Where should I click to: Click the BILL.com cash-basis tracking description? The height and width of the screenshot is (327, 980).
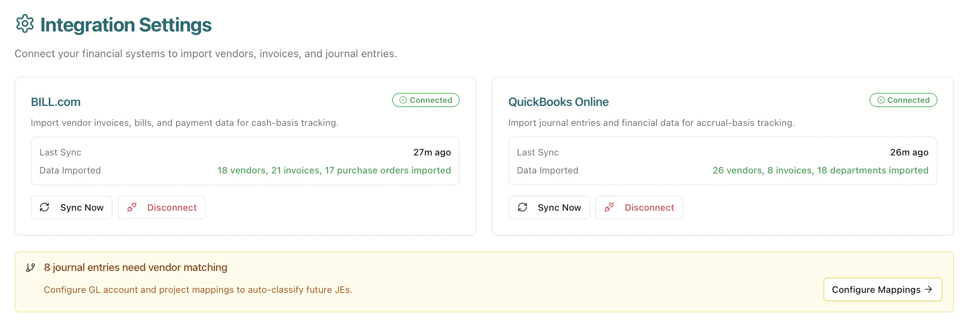pos(185,123)
